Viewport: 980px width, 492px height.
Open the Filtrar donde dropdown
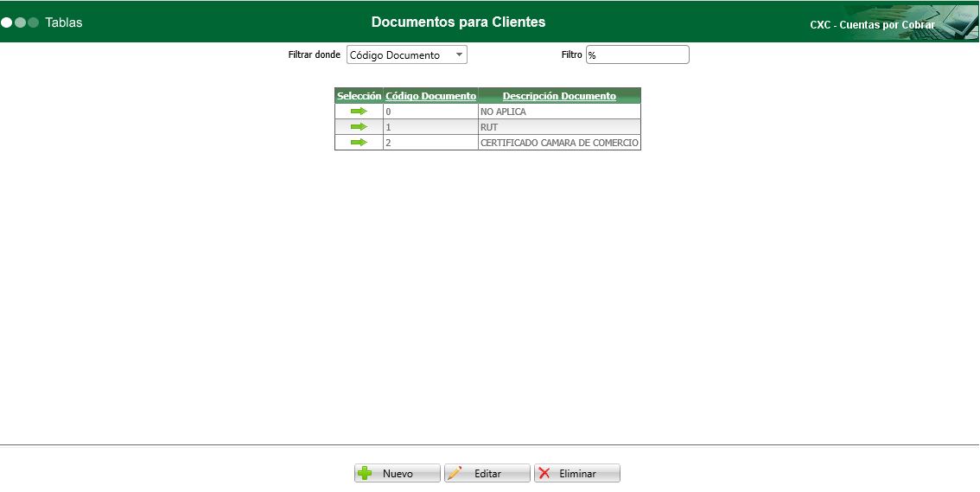(407, 55)
